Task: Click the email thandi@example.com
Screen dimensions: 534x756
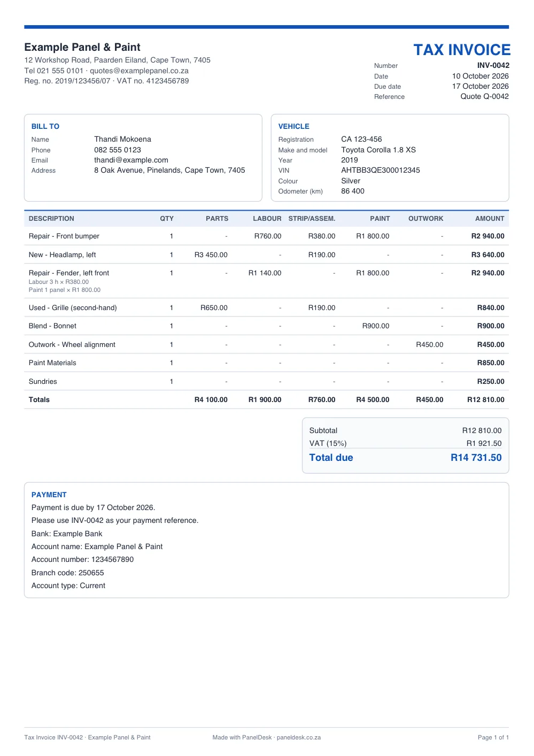Action: pos(131,160)
